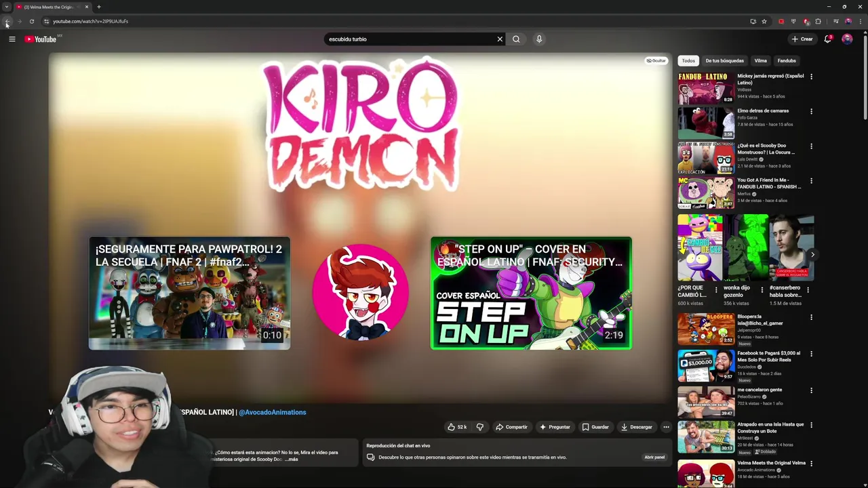Open options for the #canserbero short
Viewport: 868px width, 488px height.
[807, 290]
